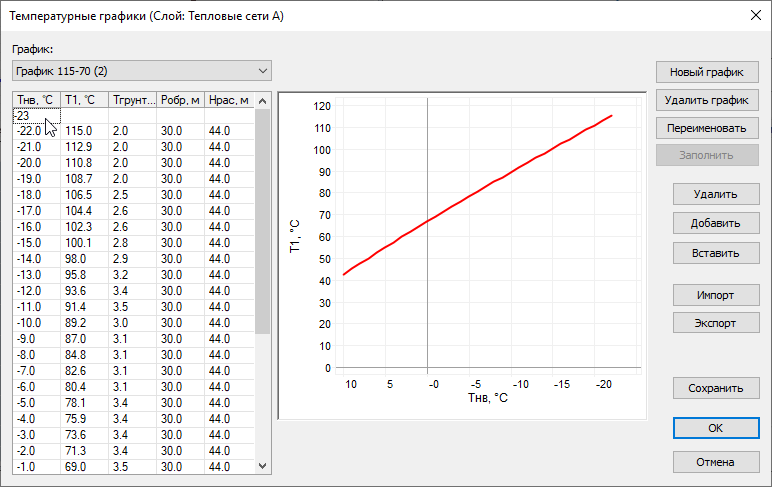Click the table's scroll down arrow

(x=263, y=466)
